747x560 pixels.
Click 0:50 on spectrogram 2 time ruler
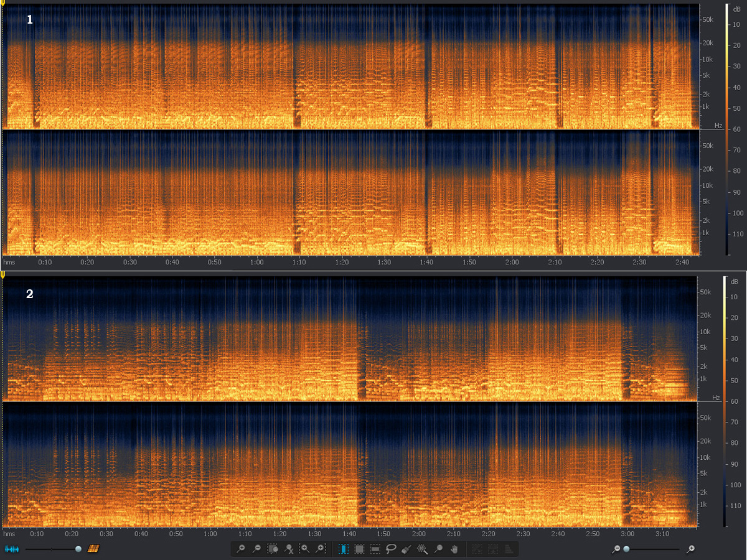[x=176, y=534]
